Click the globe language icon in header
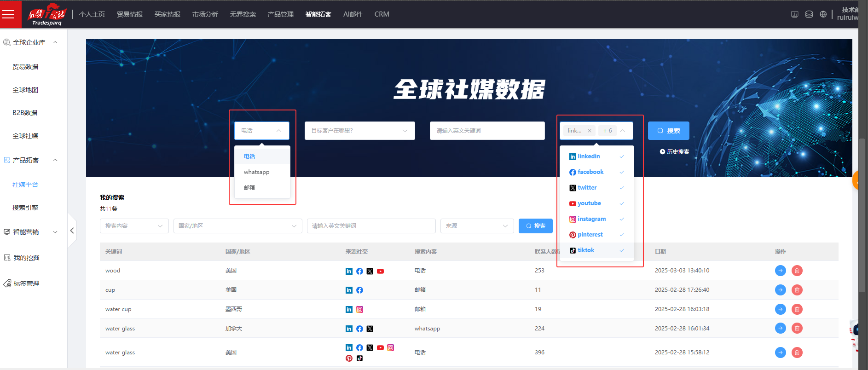Image resolution: width=868 pixels, height=370 pixels. point(823,14)
